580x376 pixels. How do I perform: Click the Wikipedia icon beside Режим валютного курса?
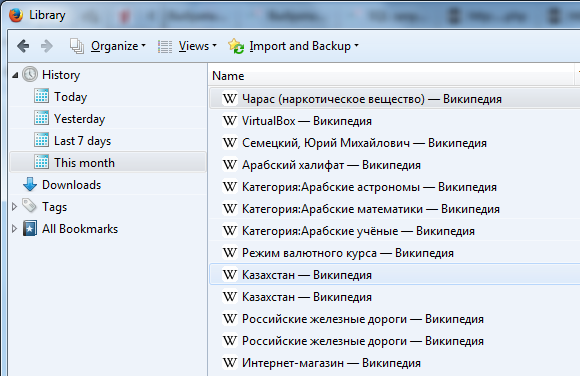coord(230,253)
